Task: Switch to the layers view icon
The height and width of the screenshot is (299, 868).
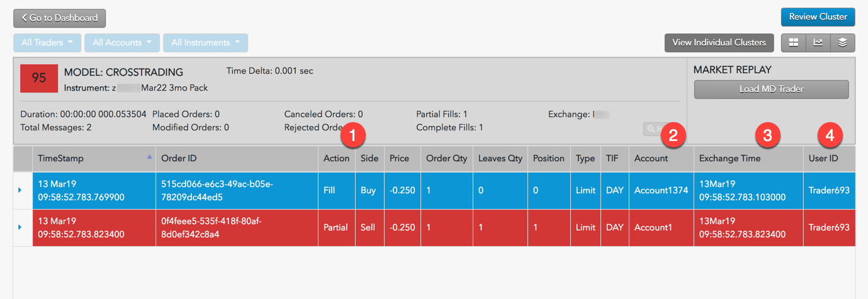Action: coord(843,43)
